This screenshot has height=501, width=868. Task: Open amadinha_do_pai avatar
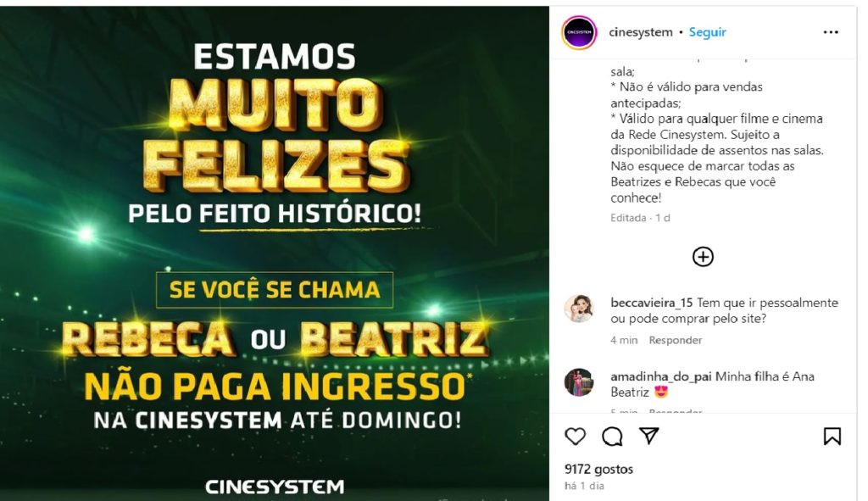click(x=578, y=382)
